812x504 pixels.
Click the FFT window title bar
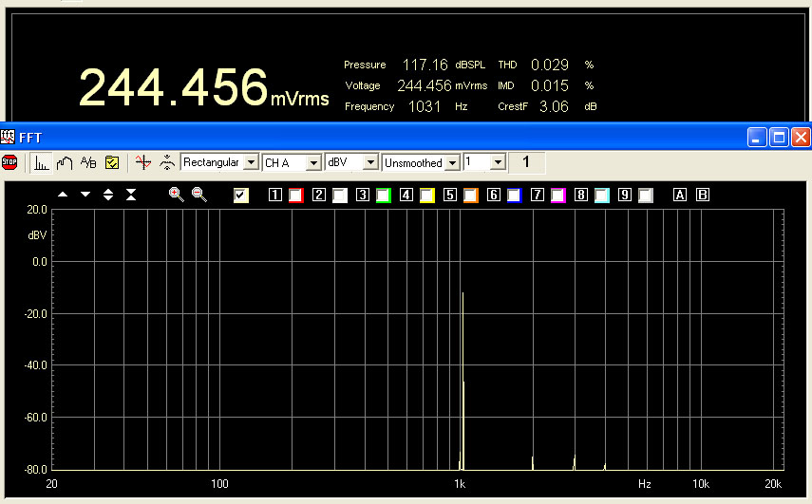pos(380,138)
